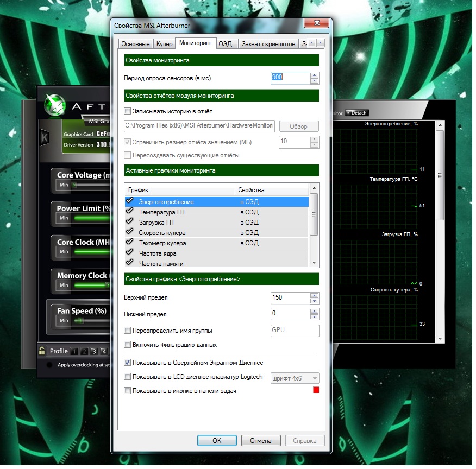Image resolution: width=476 pixels, height=469 pixels.
Task: Click the profile lock padlock icon
Action: (x=42, y=351)
